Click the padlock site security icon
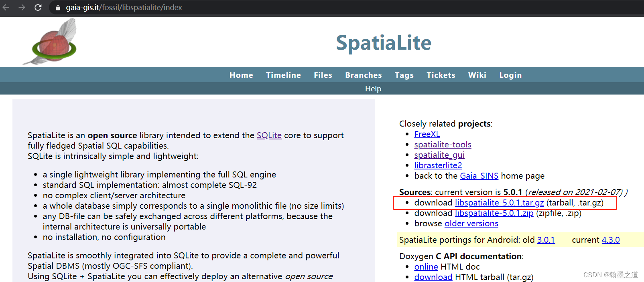 pyautogui.click(x=58, y=8)
